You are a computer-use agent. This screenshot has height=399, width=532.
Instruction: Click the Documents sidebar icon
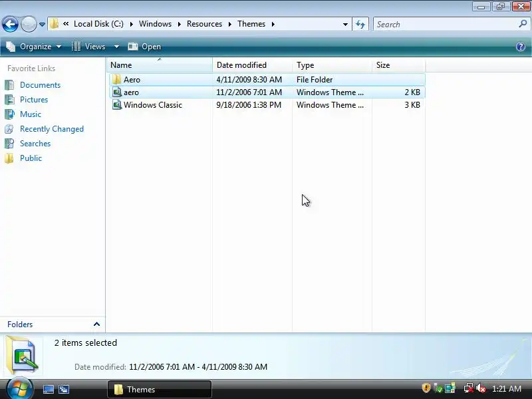point(9,85)
